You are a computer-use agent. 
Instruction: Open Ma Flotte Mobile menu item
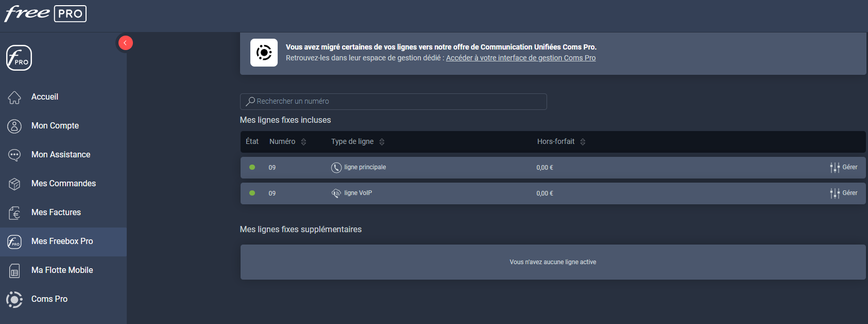click(63, 270)
